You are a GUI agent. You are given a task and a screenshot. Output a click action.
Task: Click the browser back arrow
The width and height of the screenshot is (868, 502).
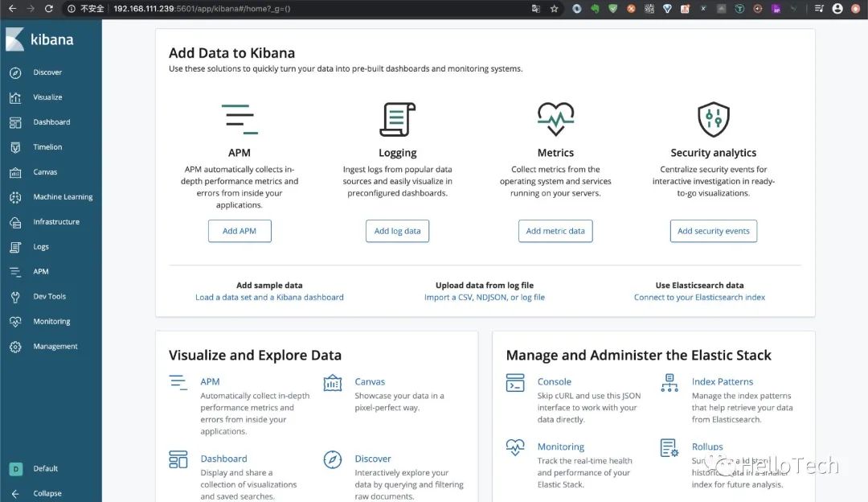tap(12, 8)
